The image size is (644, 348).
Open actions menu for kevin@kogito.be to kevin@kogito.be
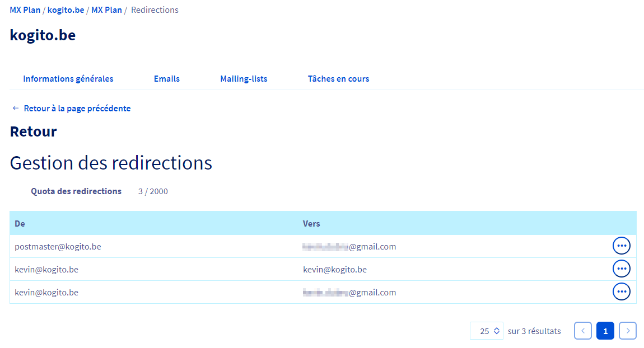[x=622, y=269]
